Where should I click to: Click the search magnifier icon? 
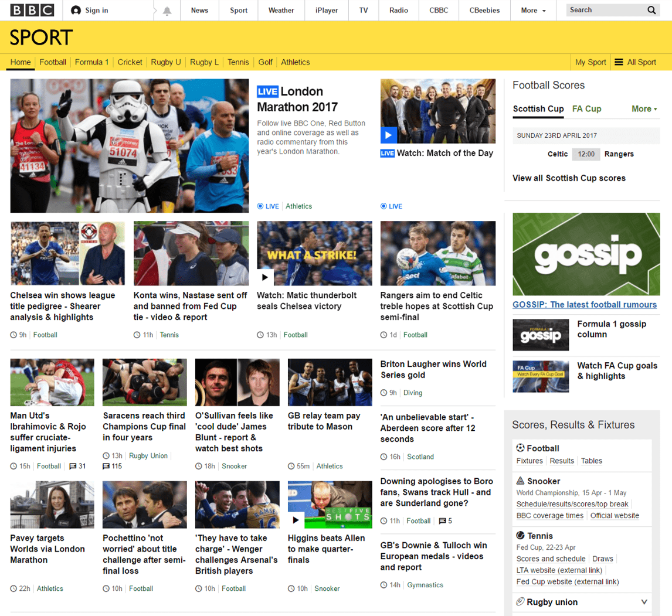point(651,11)
